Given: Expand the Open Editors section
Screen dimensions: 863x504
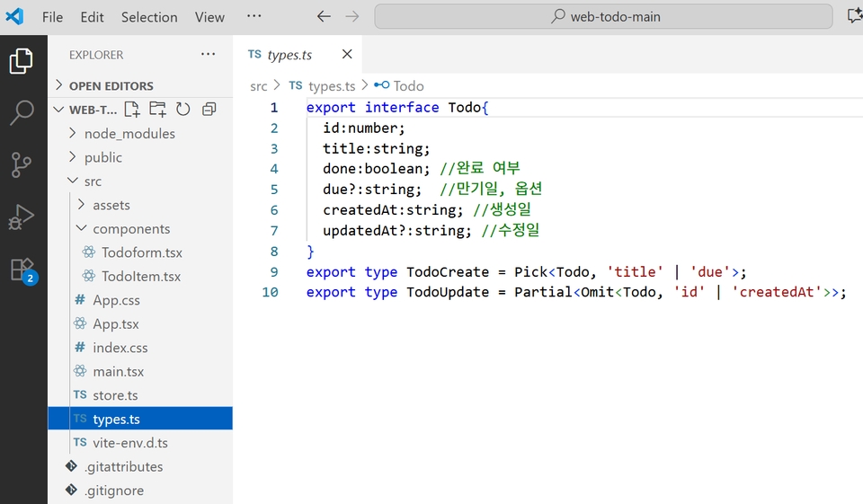Looking at the screenshot, I should [111, 86].
